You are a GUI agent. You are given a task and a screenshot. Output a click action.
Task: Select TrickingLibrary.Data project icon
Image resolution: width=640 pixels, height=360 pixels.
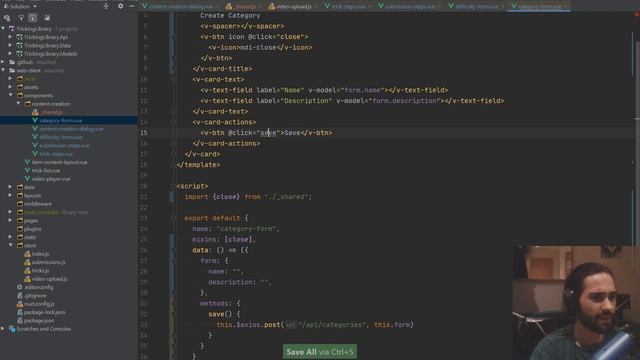19,45
